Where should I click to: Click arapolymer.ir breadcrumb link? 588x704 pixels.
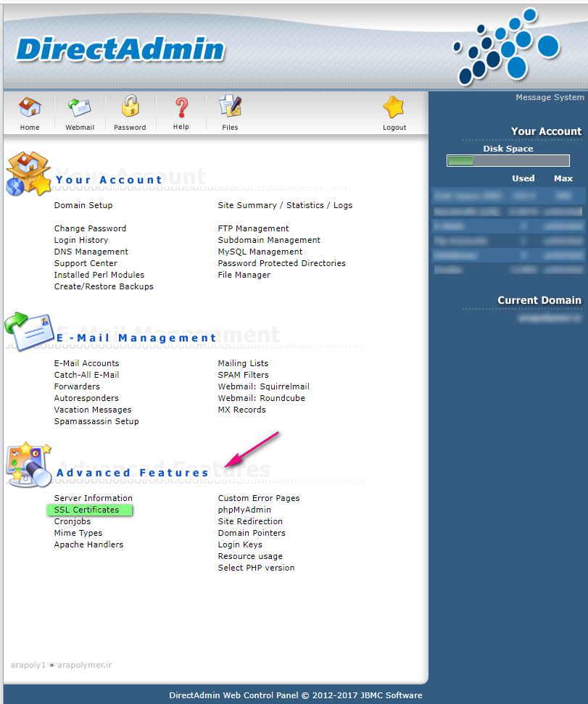pos(84,665)
